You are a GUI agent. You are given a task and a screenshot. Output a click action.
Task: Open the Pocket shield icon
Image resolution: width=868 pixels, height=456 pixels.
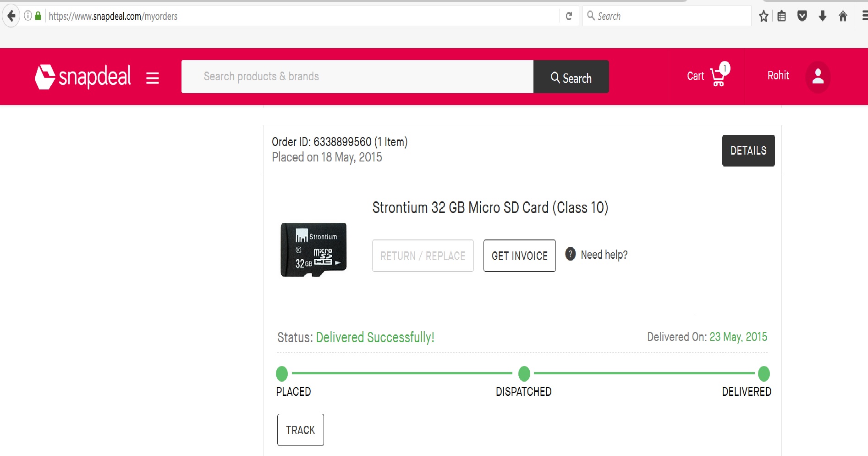(x=802, y=16)
